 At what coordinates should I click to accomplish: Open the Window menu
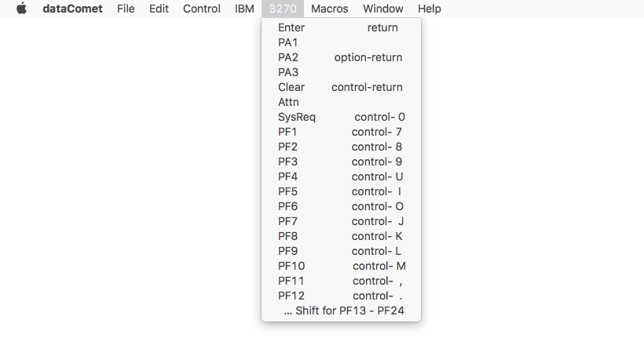pyautogui.click(x=383, y=9)
